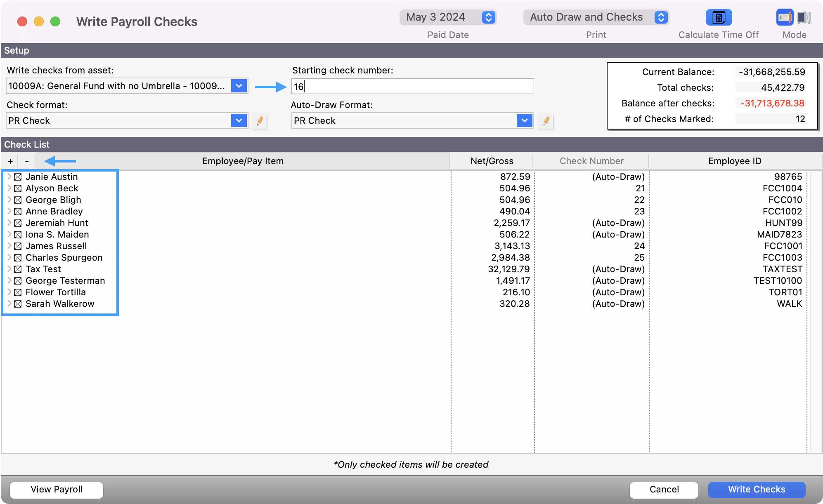Image resolution: width=823 pixels, height=504 pixels.
Task: Select the safe/vault Mode icon
Action: [803, 18]
